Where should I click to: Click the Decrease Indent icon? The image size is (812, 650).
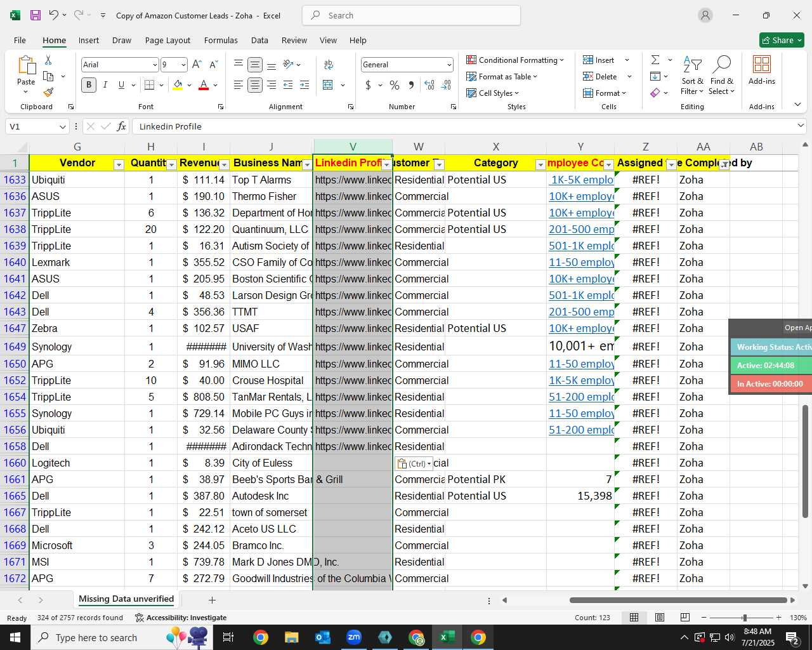288,85
